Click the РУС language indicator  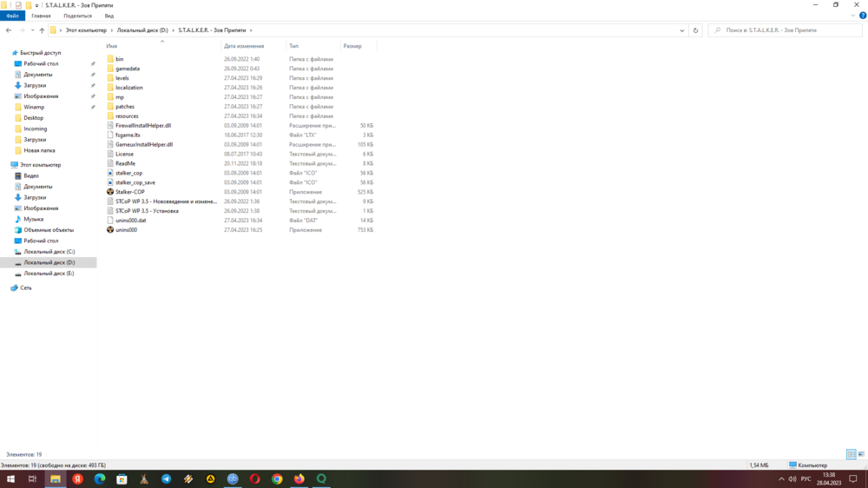806,479
